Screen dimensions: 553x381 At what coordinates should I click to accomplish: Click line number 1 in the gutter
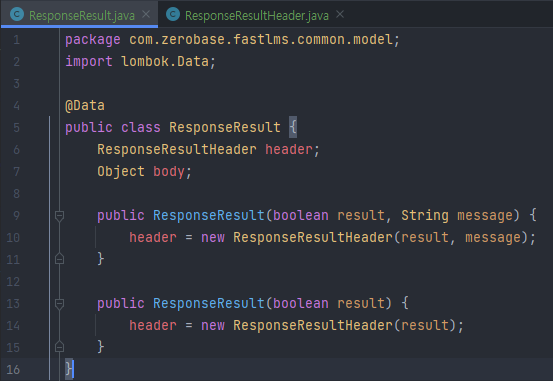[16, 40]
